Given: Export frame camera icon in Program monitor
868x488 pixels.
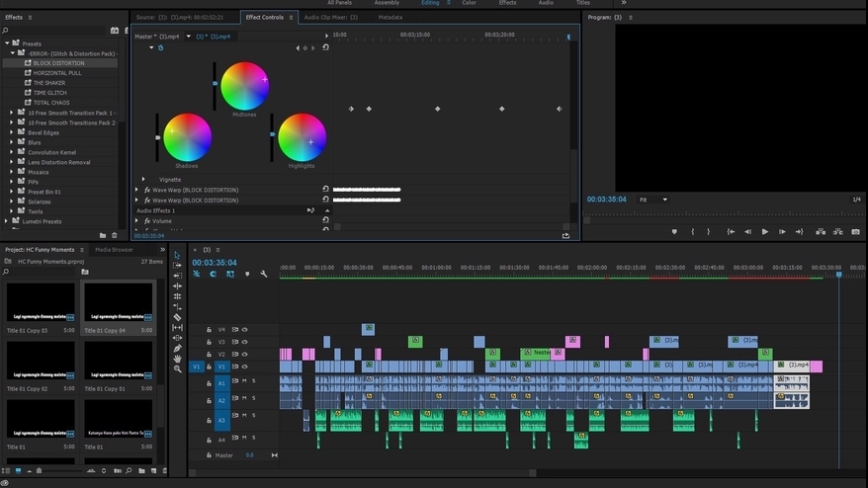Looking at the screenshot, I should [x=855, y=232].
